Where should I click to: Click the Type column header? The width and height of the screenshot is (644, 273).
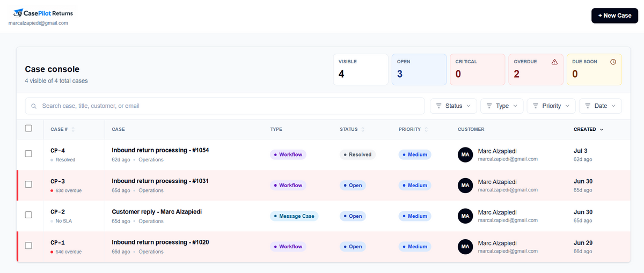[276, 129]
